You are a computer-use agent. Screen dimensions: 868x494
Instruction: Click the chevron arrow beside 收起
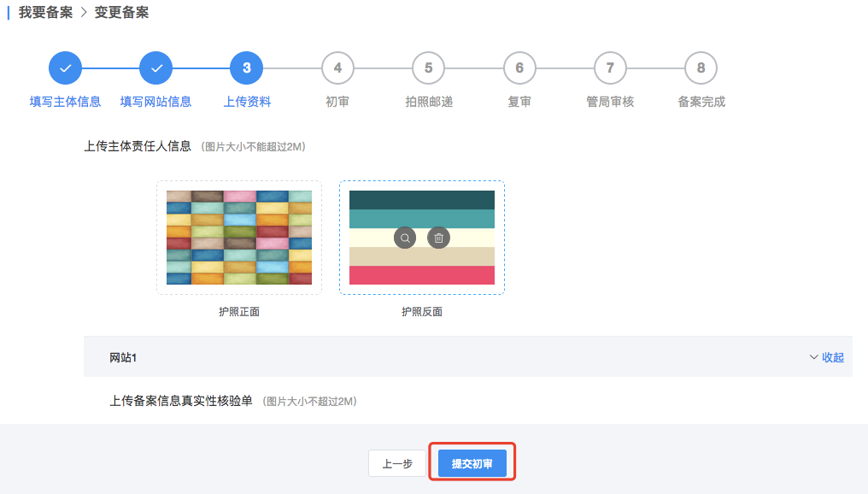click(x=813, y=357)
